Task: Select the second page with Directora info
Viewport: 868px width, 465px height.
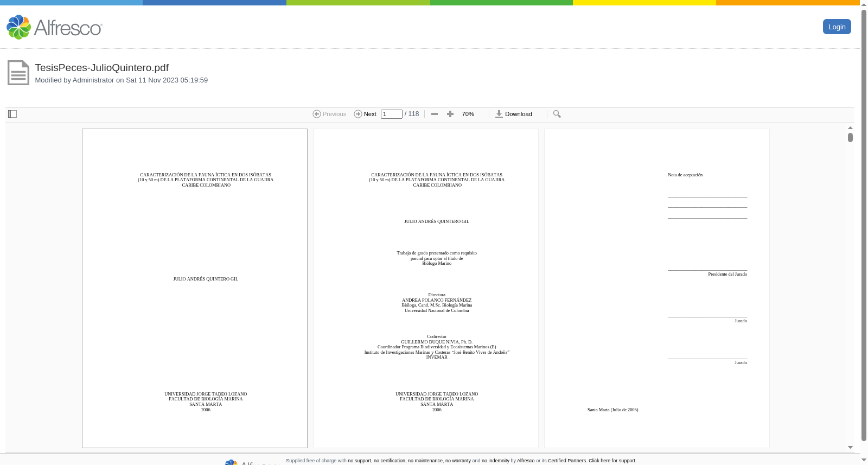Action: (426, 288)
